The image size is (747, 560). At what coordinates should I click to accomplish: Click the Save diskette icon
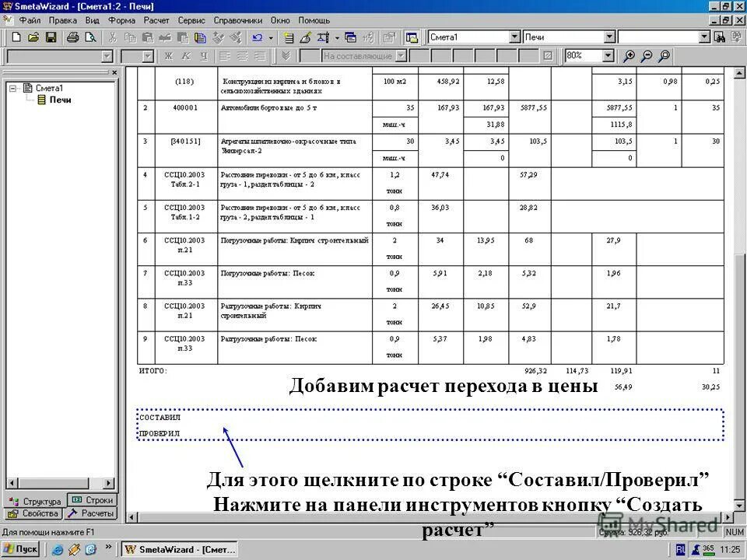tap(51, 37)
